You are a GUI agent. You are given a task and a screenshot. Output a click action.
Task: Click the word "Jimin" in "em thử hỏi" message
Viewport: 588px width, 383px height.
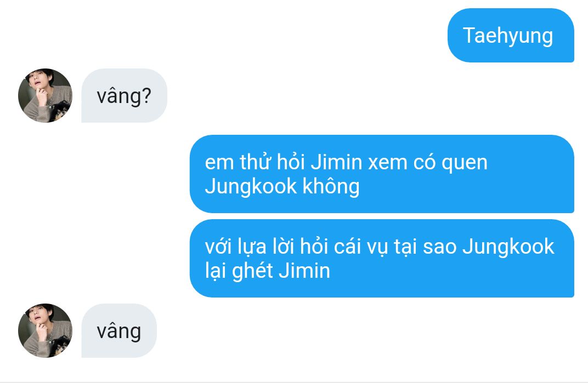(336, 162)
